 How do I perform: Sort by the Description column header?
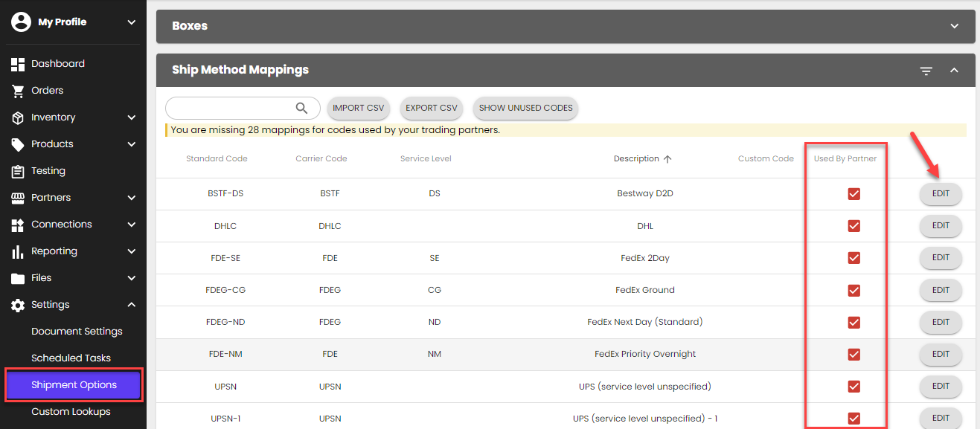(635, 158)
